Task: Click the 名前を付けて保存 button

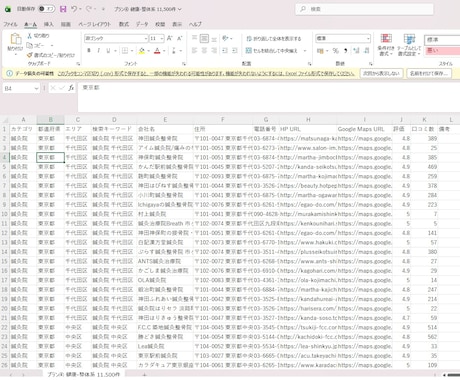Action: point(429,73)
